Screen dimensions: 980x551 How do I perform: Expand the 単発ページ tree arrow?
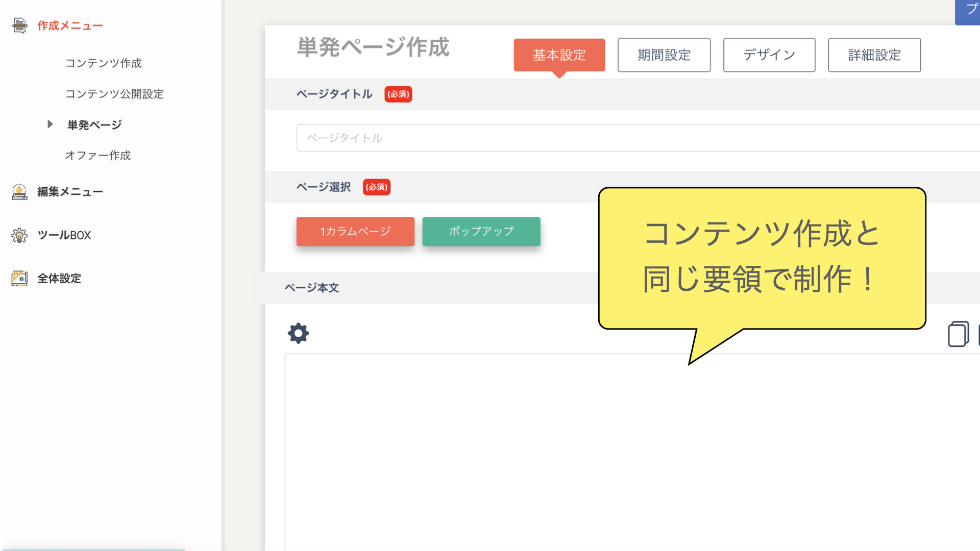(x=50, y=124)
